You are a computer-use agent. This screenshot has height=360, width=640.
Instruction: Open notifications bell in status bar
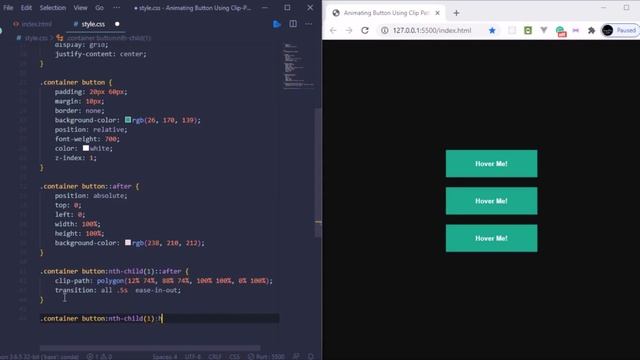click(x=311, y=356)
